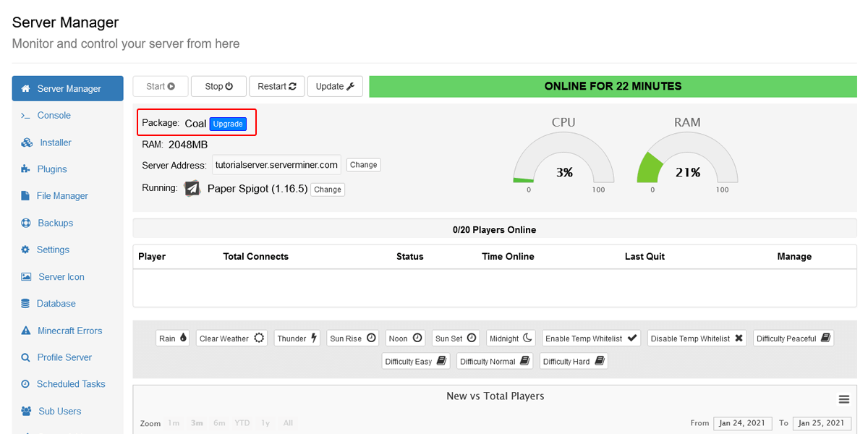The height and width of the screenshot is (434, 868).
Task: Click Total Connects column header
Action: coord(255,256)
